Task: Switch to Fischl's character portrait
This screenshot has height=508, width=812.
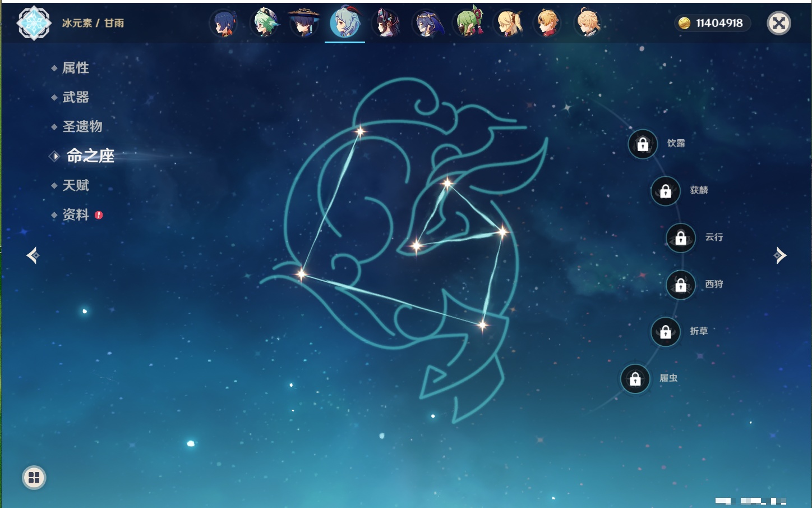Action: (509, 24)
